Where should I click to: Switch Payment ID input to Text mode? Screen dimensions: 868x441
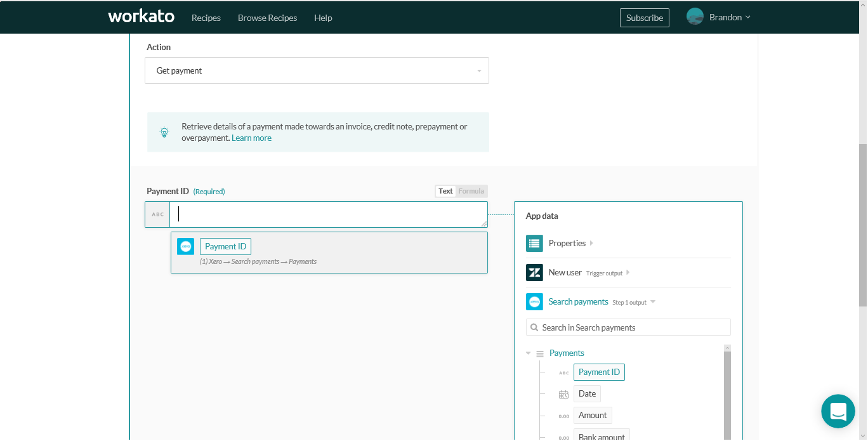(446, 191)
